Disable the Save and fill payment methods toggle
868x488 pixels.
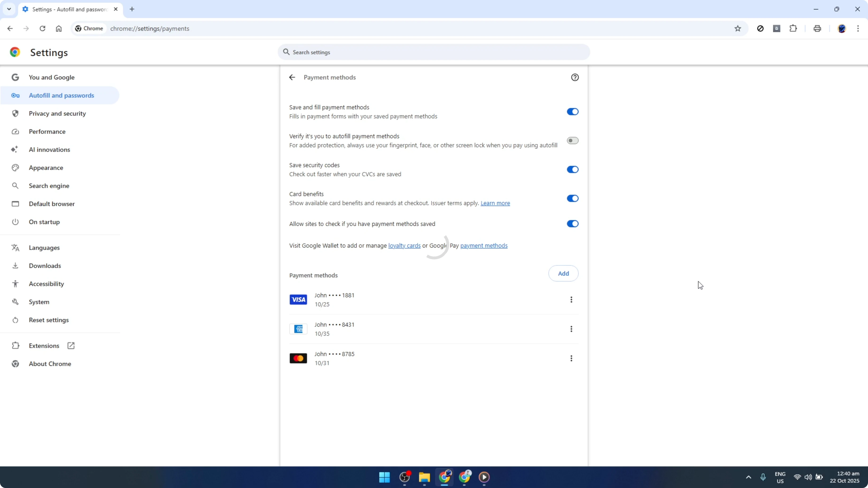pos(572,112)
